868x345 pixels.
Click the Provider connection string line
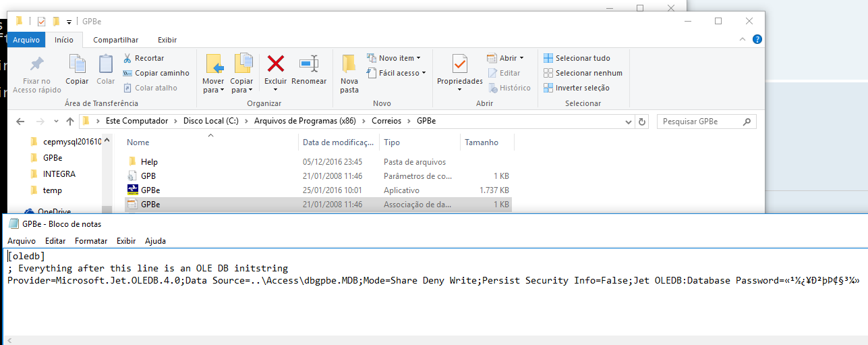(x=434, y=280)
